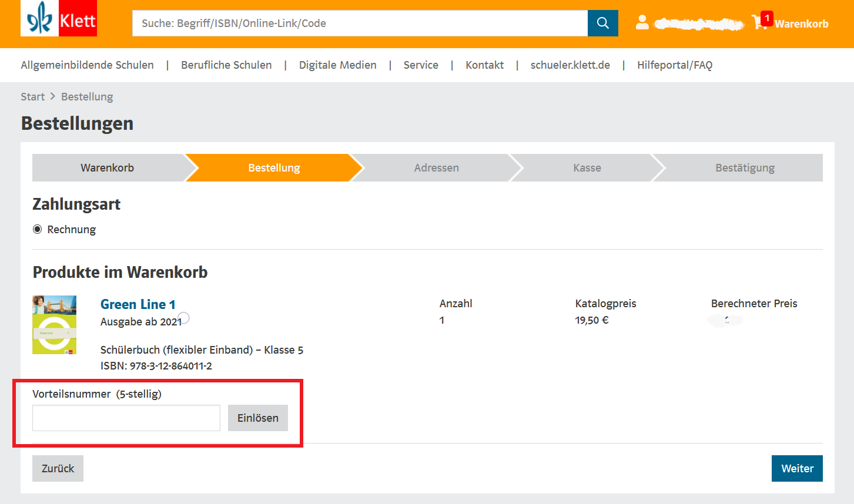This screenshot has height=504, width=854.
Task: Open the Kontakt menu item
Action: (484, 65)
